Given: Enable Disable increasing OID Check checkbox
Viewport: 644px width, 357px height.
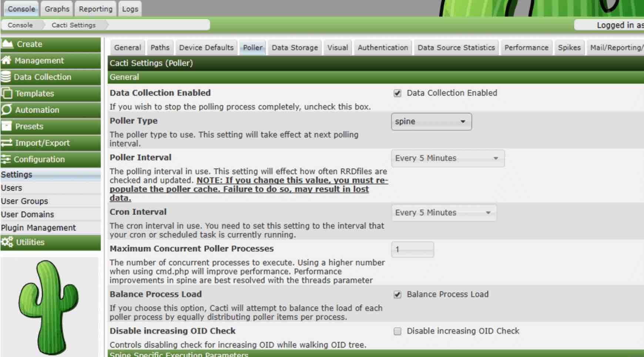Looking at the screenshot, I should (x=398, y=331).
